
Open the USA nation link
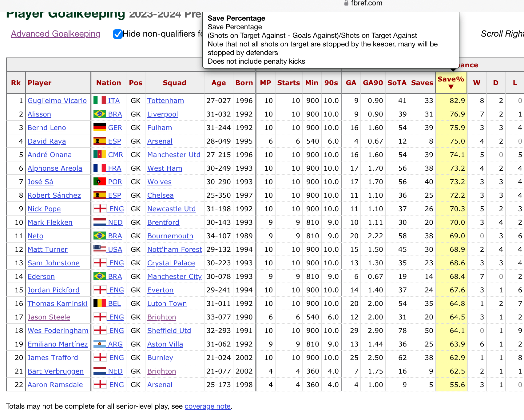(x=115, y=249)
